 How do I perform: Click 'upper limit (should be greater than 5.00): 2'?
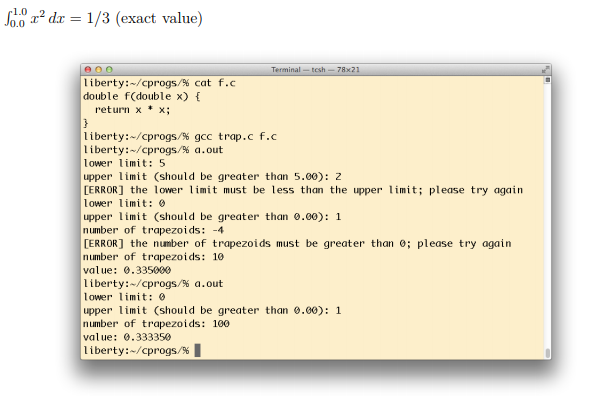tap(212, 177)
